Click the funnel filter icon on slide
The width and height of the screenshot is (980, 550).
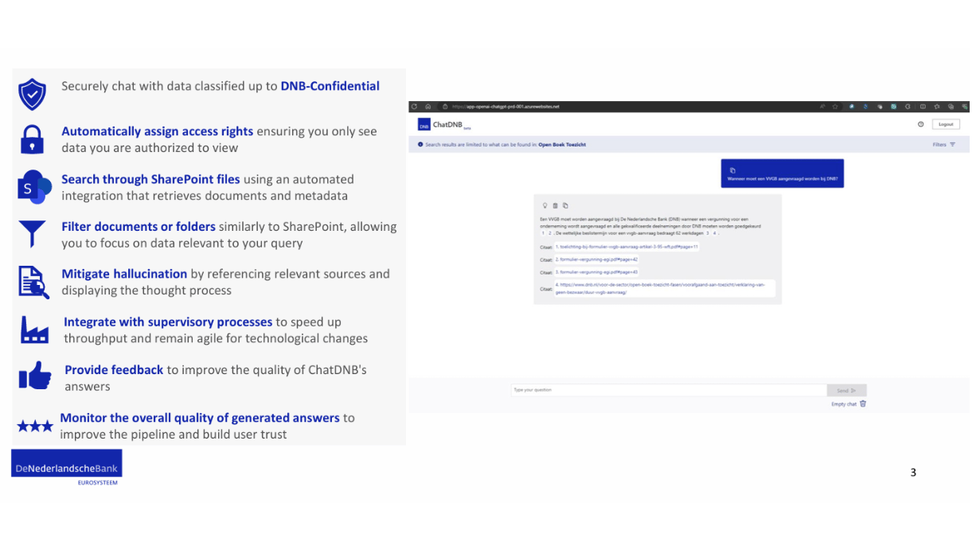32,234
